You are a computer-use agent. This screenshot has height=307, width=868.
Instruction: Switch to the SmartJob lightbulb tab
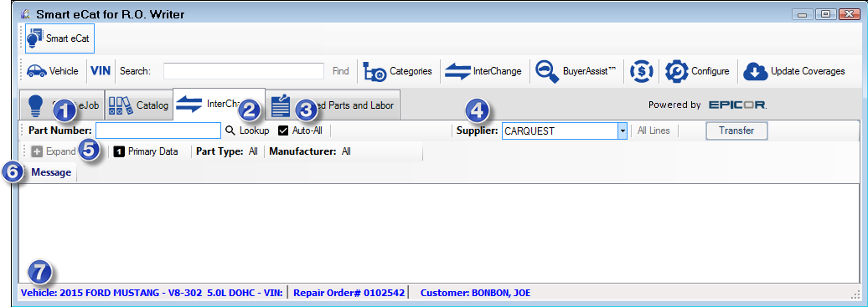click(61, 105)
